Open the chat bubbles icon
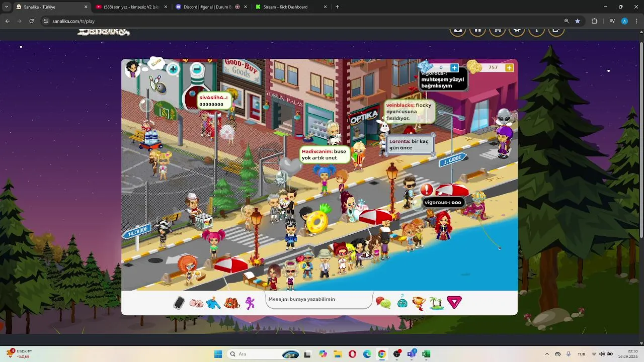644x362 pixels. click(x=383, y=303)
